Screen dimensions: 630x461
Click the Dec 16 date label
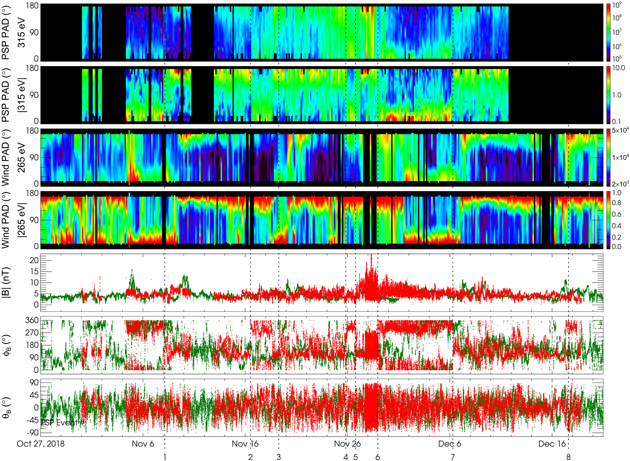(553, 443)
